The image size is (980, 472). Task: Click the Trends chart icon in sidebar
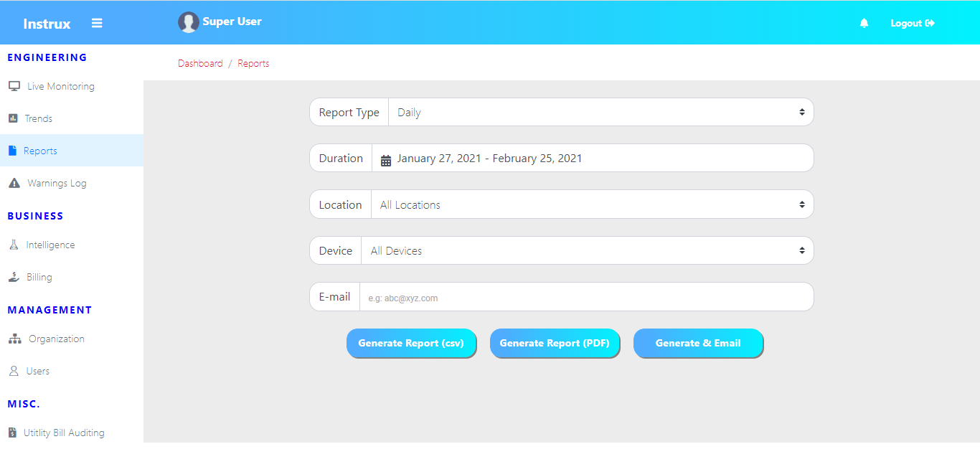(13, 118)
